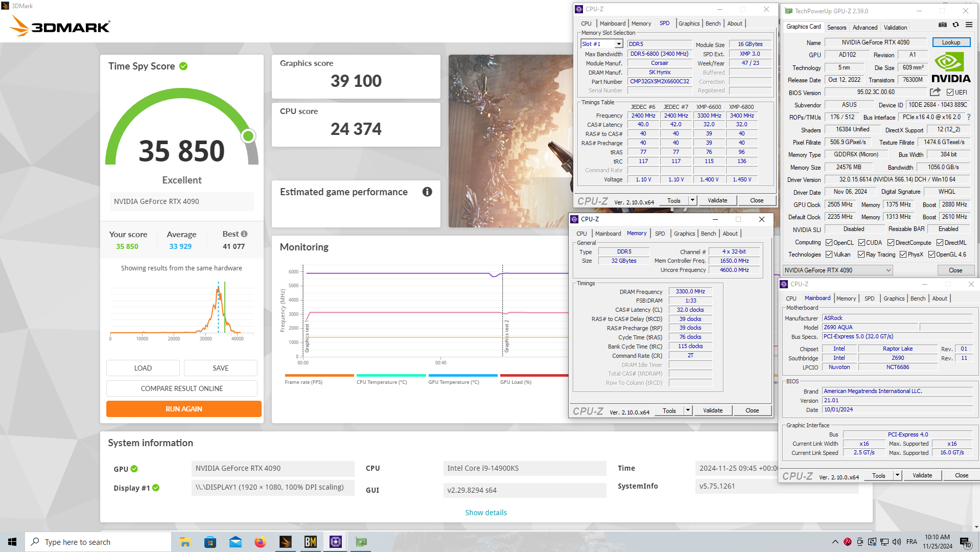Image resolution: width=980 pixels, height=552 pixels.
Task: Click the Bus Interface question mark icon
Action: [969, 117]
